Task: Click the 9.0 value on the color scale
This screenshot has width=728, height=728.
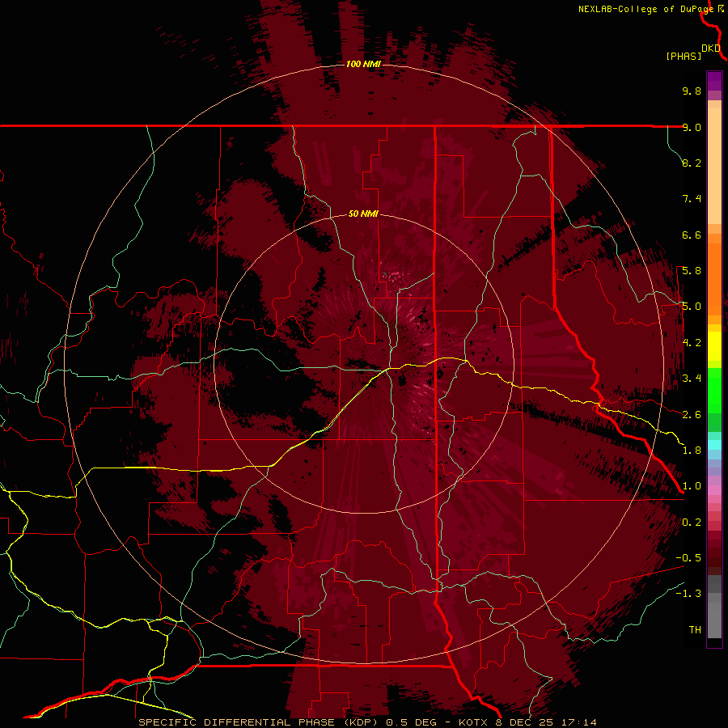Action: pyautogui.click(x=692, y=127)
